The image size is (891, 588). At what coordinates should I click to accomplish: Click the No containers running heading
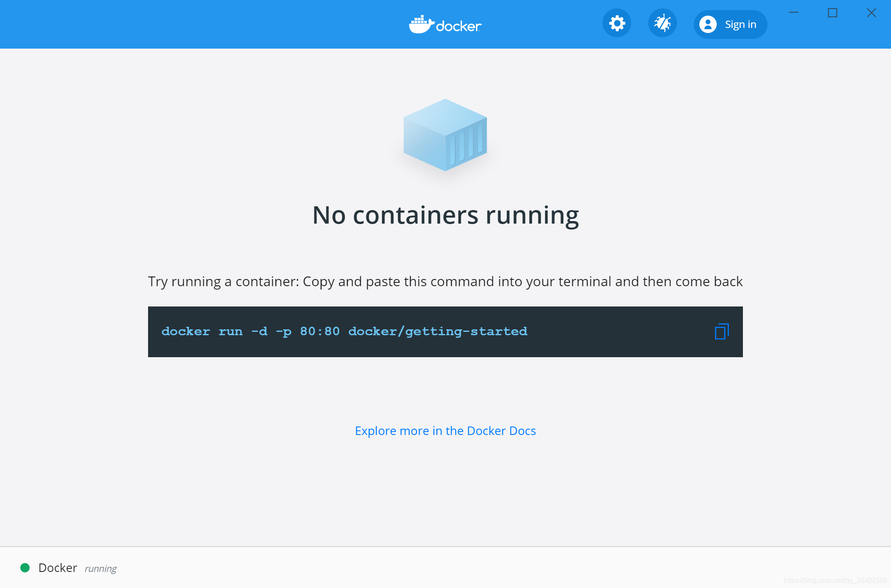[x=445, y=215]
